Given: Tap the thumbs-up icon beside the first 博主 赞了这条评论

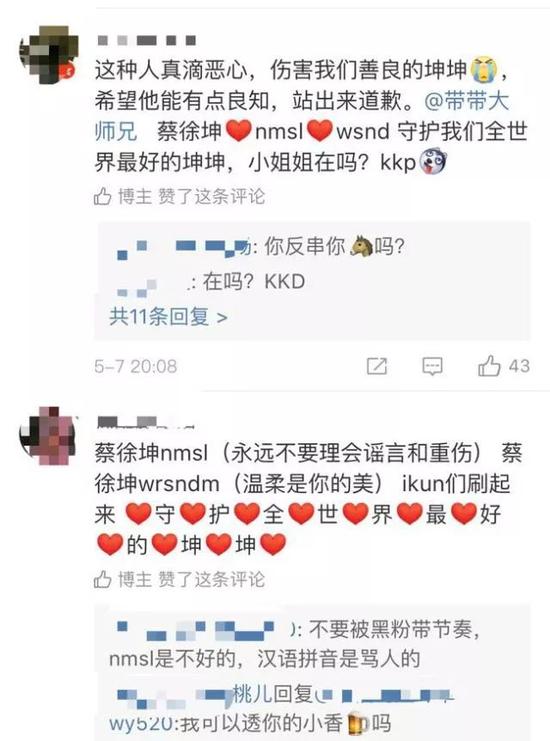Looking at the screenshot, I should tap(103, 196).
